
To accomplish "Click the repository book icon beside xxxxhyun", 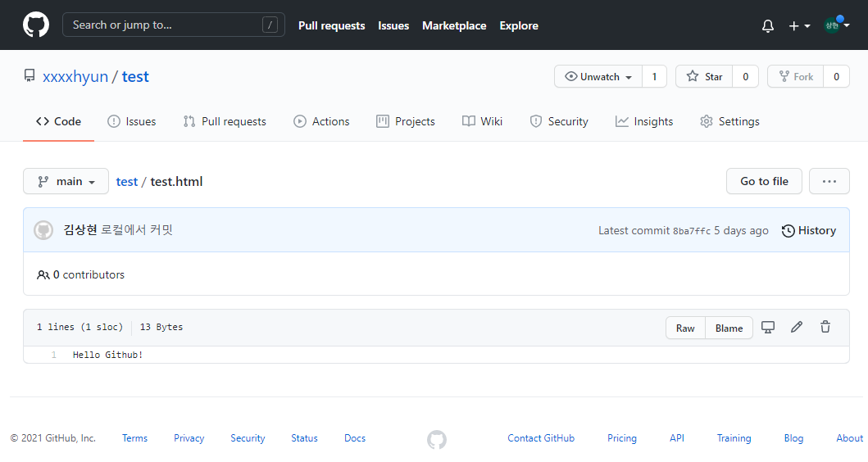I will [30, 76].
